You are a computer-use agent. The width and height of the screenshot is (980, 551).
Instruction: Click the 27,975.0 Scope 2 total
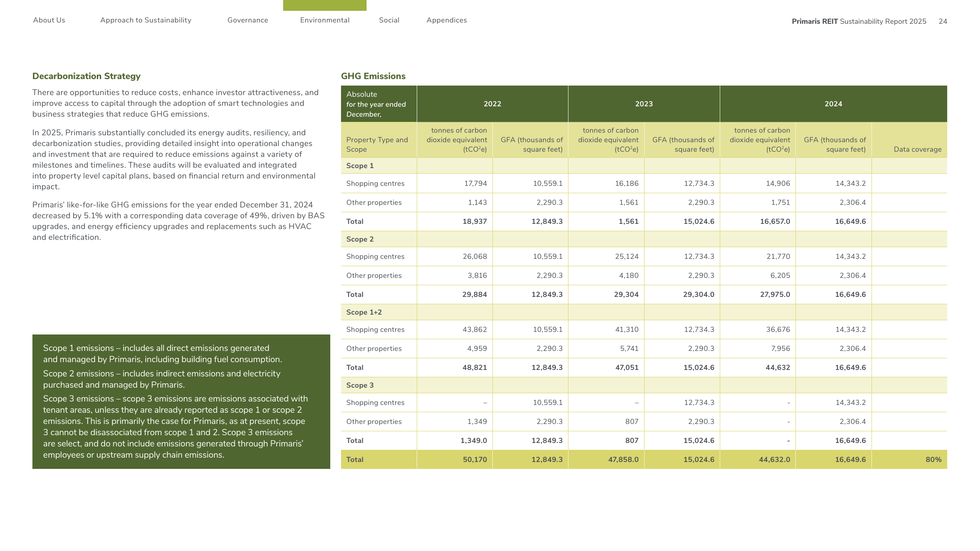(x=775, y=295)
